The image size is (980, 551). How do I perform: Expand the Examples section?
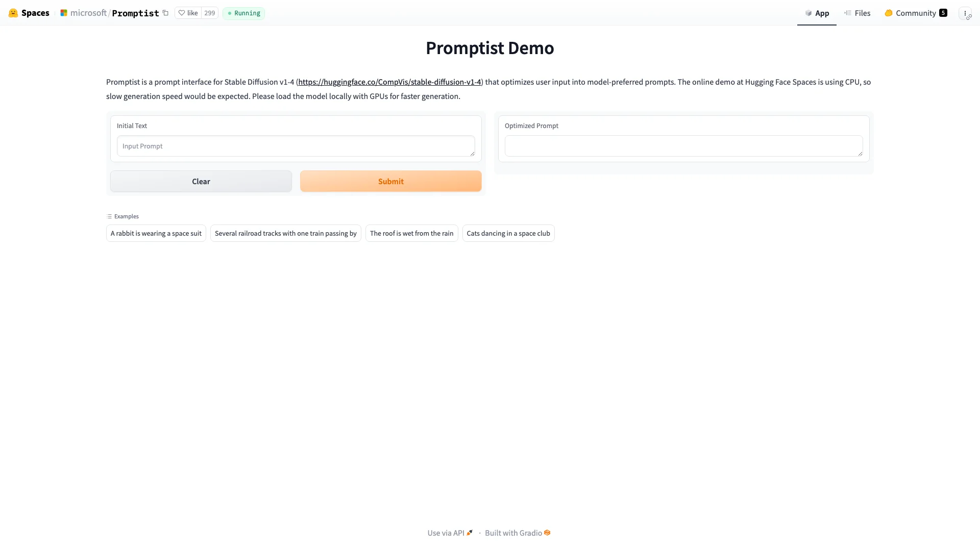[122, 215]
